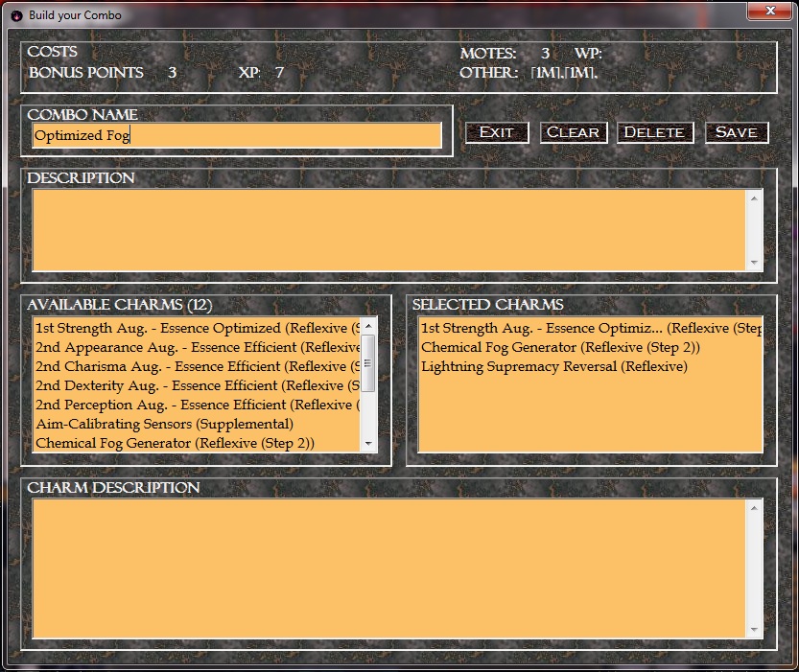Click Charm Description scroll down arrow

tap(755, 630)
